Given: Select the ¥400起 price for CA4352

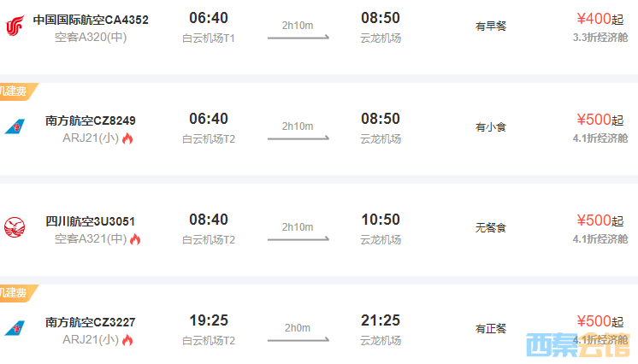Looking at the screenshot, I should click(x=600, y=19).
